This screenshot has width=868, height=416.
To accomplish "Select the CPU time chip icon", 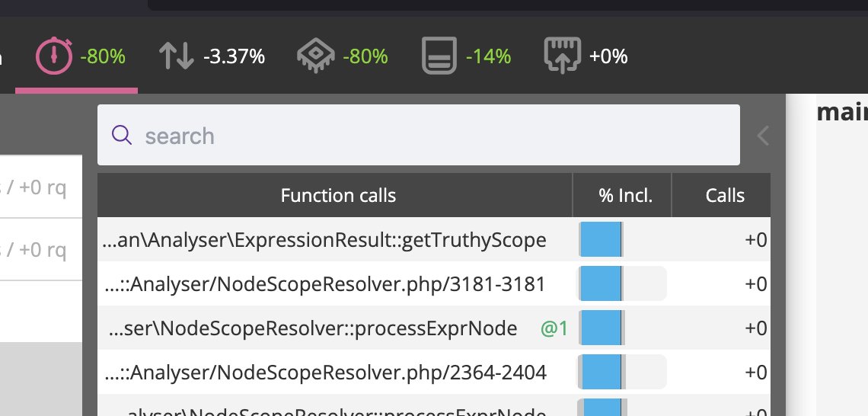I will (315, 56).
